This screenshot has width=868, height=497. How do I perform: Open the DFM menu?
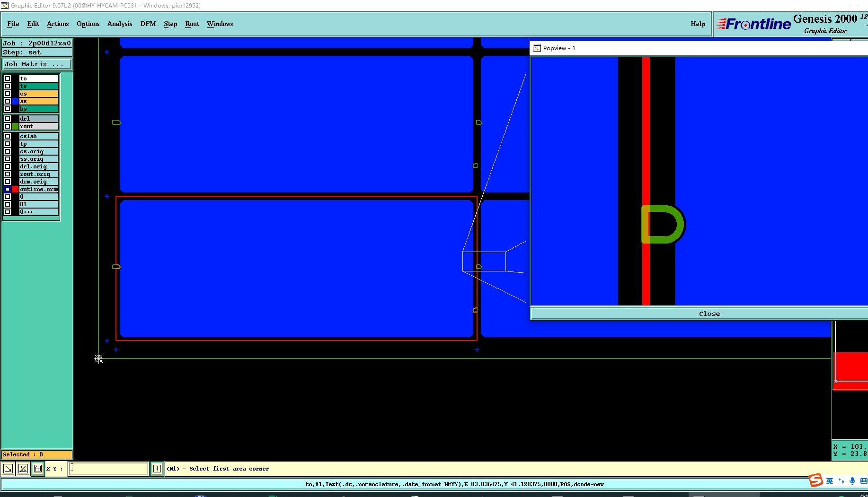coord(148,24)
